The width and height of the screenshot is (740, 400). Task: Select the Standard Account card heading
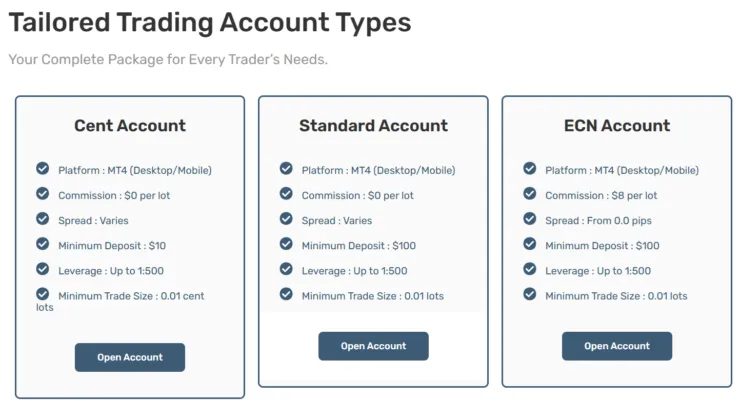(373, 126)
